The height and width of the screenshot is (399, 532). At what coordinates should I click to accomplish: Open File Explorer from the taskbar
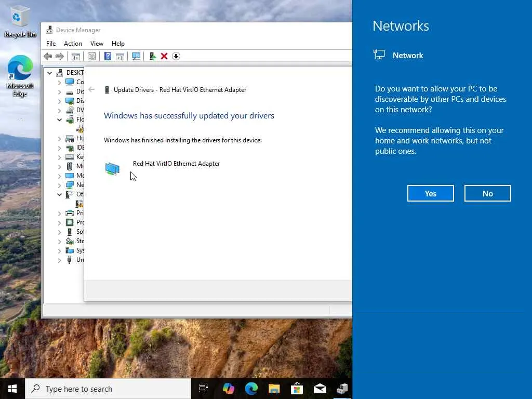[x=274, y=389]
